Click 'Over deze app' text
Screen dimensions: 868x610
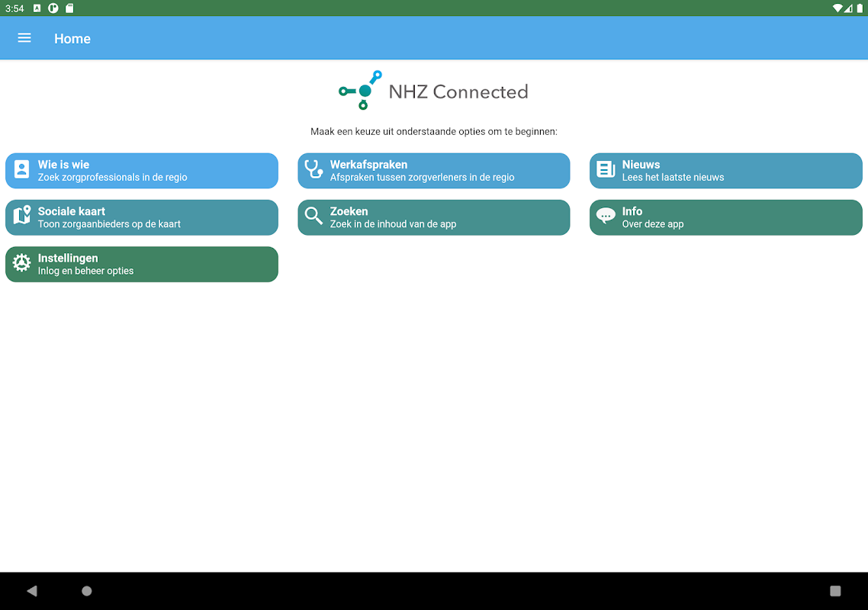click(653, 223)
